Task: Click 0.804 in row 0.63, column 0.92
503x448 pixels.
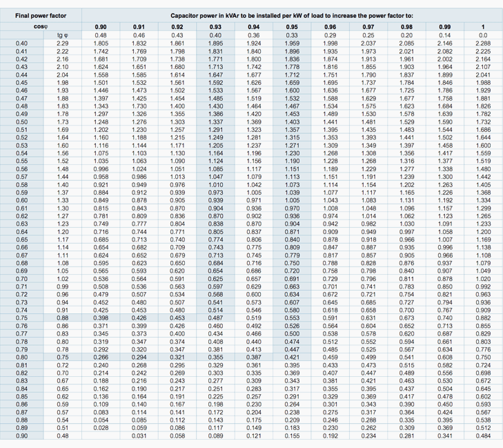Action: click(x=177, y=224)
